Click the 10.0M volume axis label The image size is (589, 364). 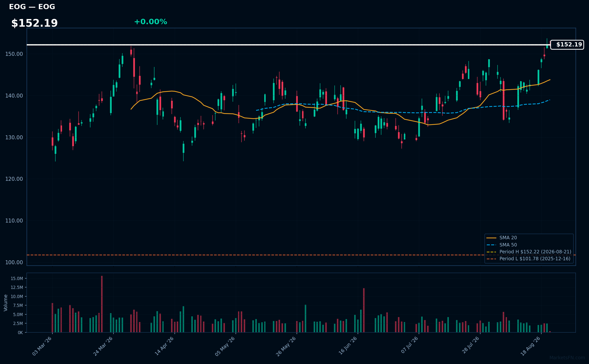17,297
